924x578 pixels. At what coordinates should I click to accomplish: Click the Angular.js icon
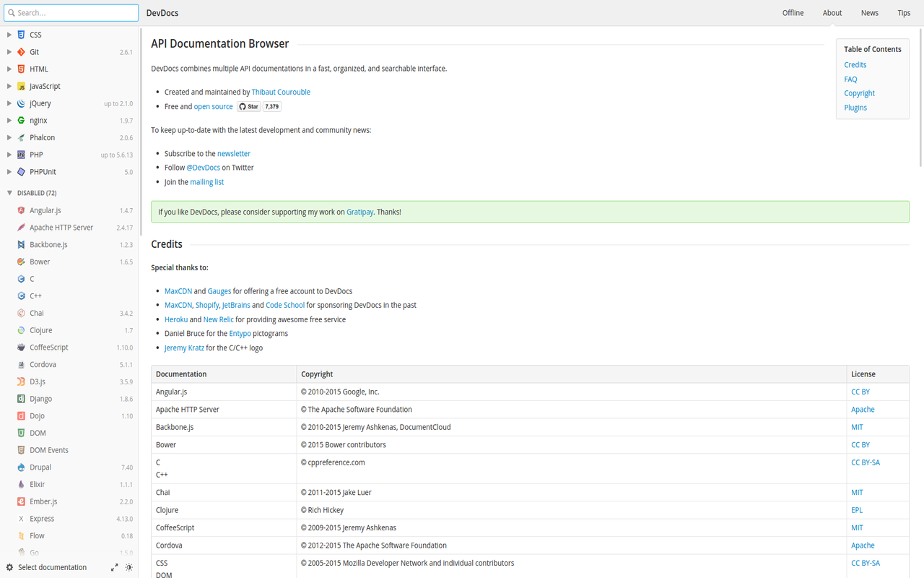point(21,210)
